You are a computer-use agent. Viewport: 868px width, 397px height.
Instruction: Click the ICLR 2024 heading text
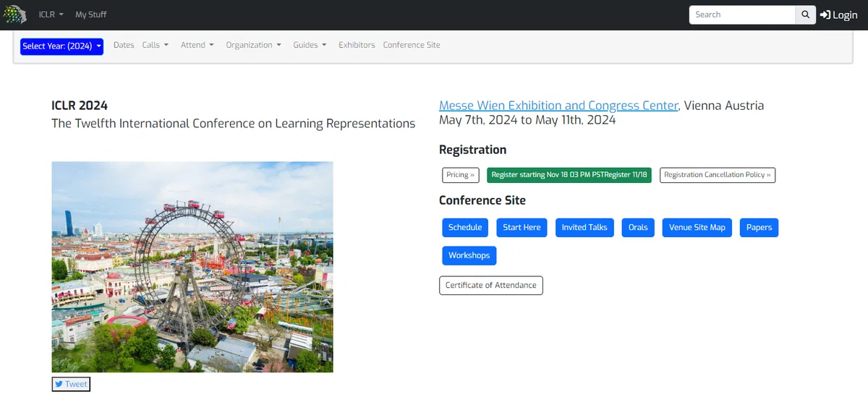pyautogui.click(x=80, y=106)
